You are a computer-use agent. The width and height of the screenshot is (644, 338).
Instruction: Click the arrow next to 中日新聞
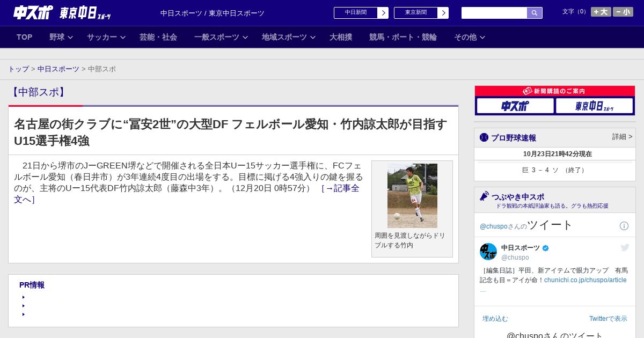tap(383, 13)
